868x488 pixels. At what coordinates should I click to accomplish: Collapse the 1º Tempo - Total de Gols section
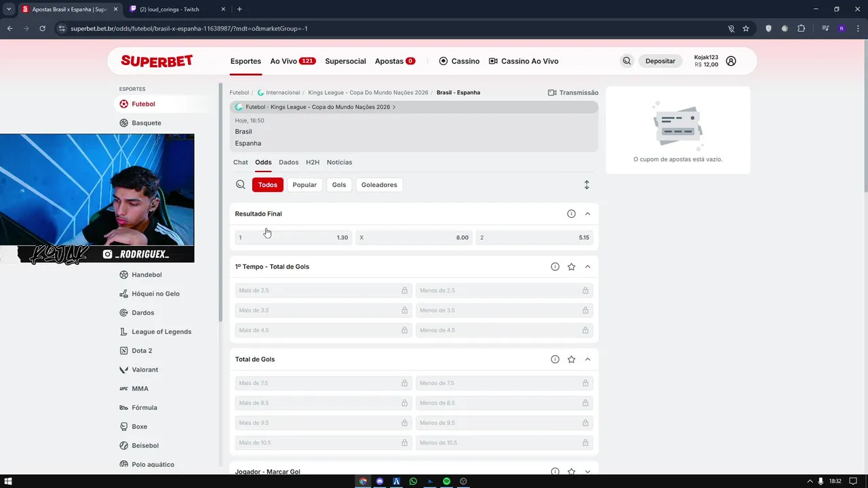[x=587, y=266]
